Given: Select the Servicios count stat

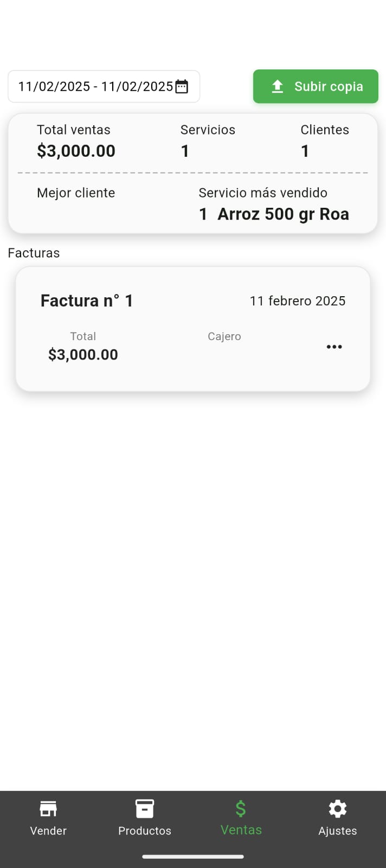Looking at the screenshot, I should (185, 151).
